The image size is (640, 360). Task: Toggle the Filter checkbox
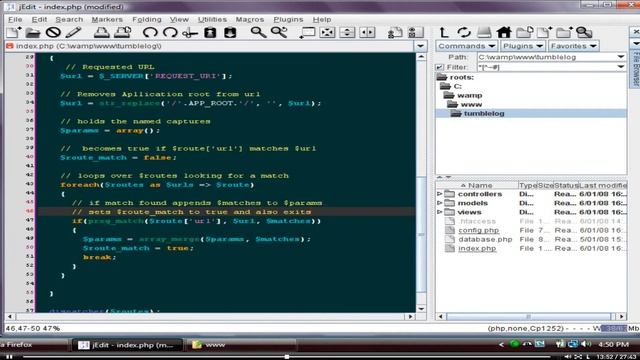439,67
